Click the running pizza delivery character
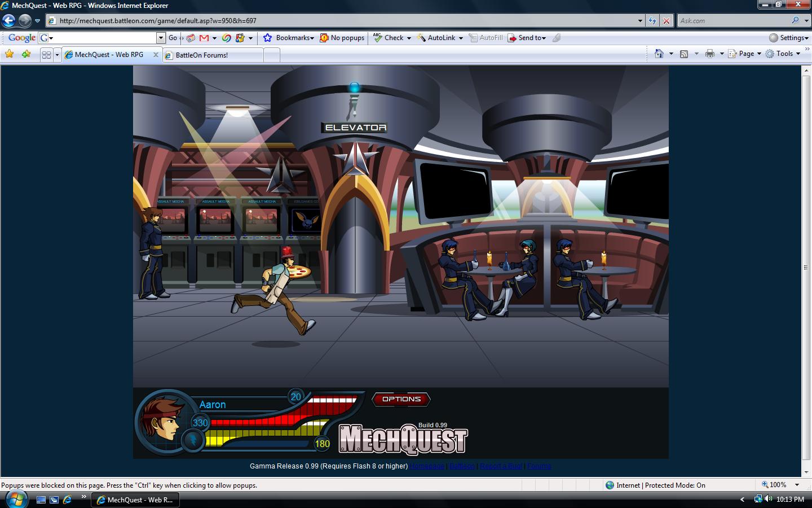The width and height of the screenshot is (812, 508). point(275,291)
